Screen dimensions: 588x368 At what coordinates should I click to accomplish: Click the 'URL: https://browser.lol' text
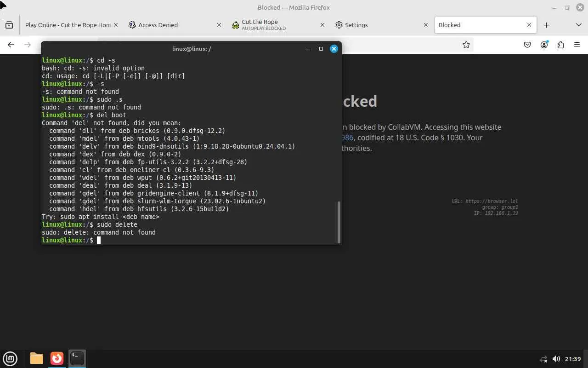[485, 201]
